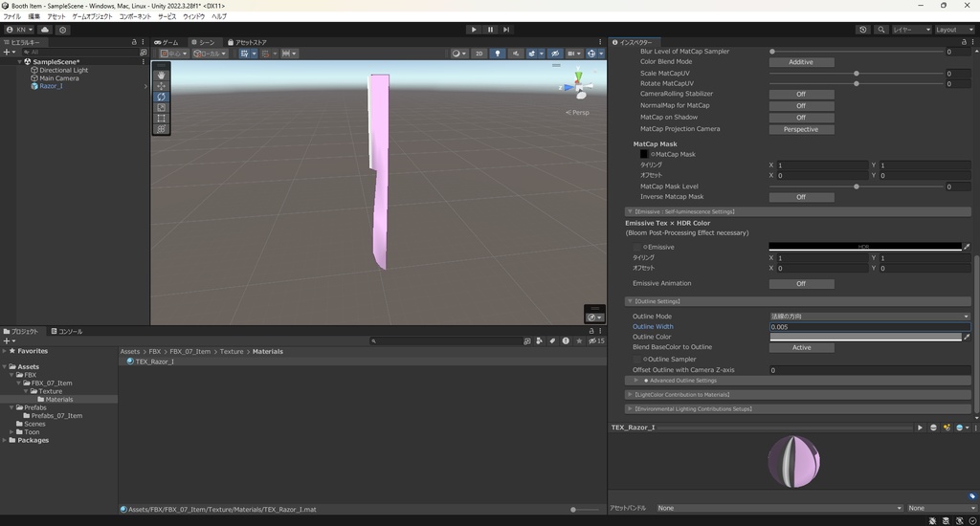Toggle CameraRolling Stabilizer Off button
The image size is (980, 526).
801,94
